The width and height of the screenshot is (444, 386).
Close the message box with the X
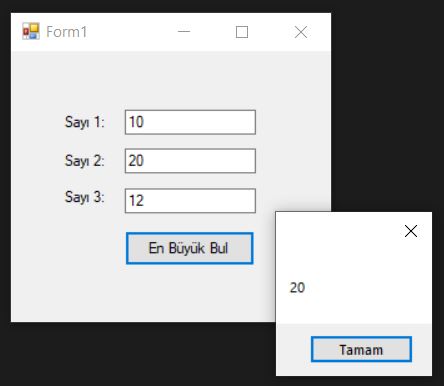point(411,231)
